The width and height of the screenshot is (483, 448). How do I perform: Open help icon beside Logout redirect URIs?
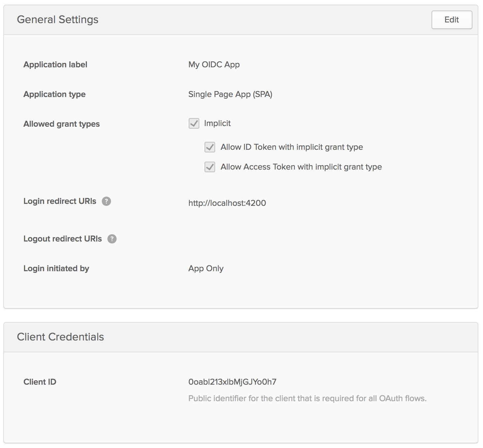coord(112,239)
